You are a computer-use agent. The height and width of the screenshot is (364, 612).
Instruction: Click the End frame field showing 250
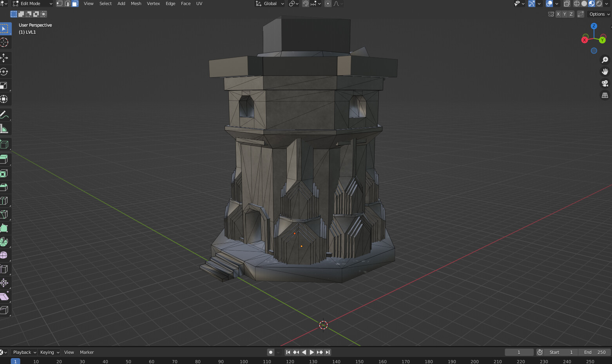pos(594,352)
